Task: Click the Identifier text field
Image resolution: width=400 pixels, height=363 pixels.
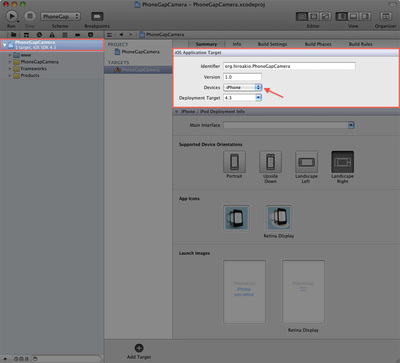Action: pos(289,66)
